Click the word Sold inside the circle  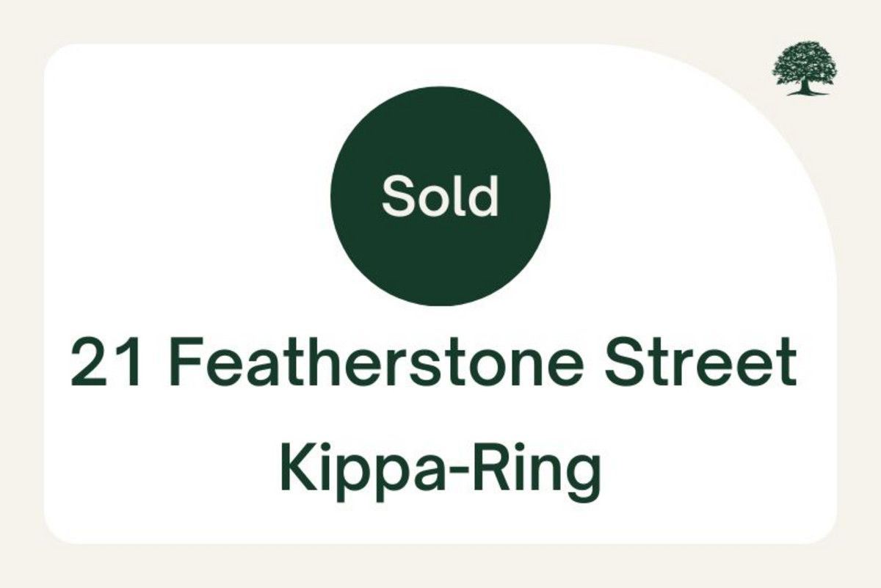[440, 196]
